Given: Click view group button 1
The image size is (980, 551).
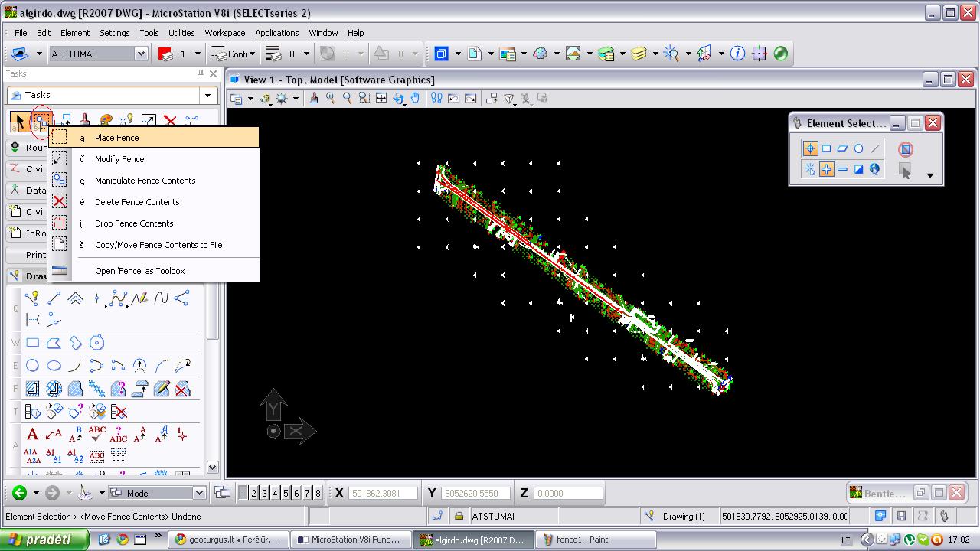Looking at the screenshot, I should pyautogui.click(x=243, y=494).
